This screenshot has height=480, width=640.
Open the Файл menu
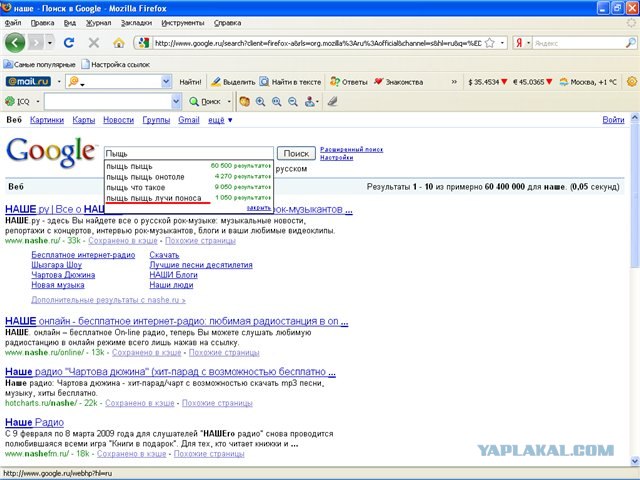[x=13, y=23]
